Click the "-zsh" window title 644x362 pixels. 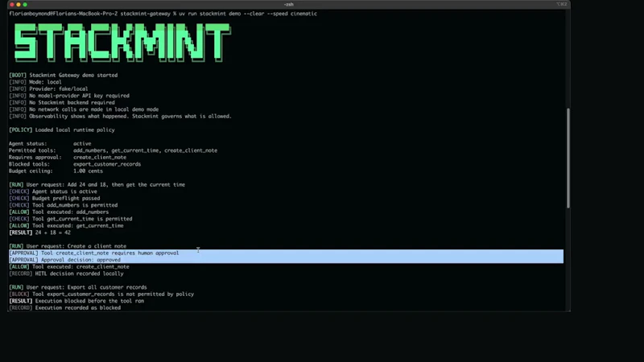pos(288,5)
